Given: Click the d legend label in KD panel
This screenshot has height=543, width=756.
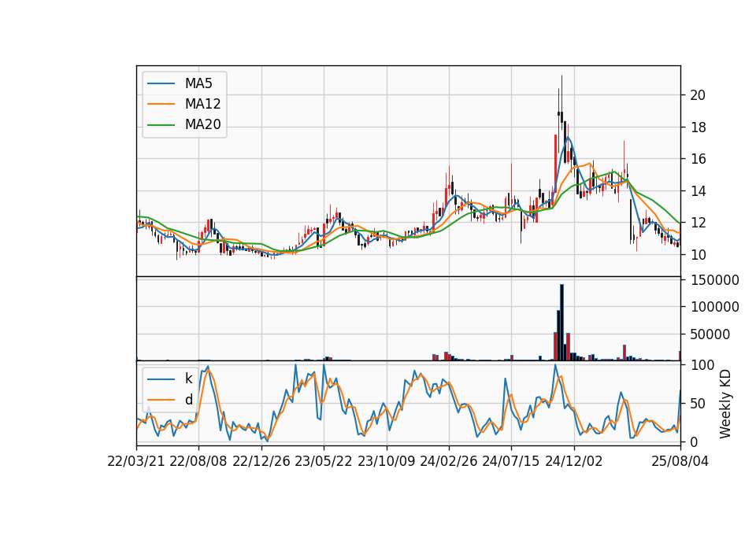Looking at the screenshot, I should pos(188,400).
